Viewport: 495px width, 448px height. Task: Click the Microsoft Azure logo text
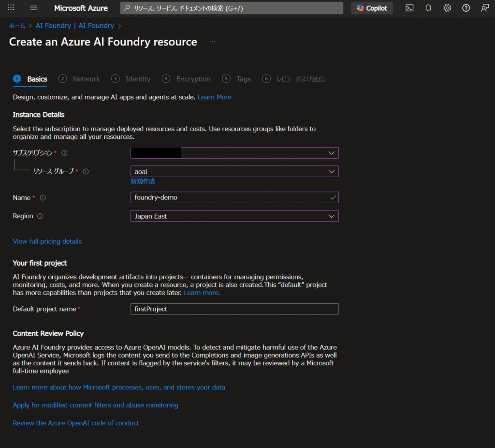pyautogui.click(x=81, y=8)
